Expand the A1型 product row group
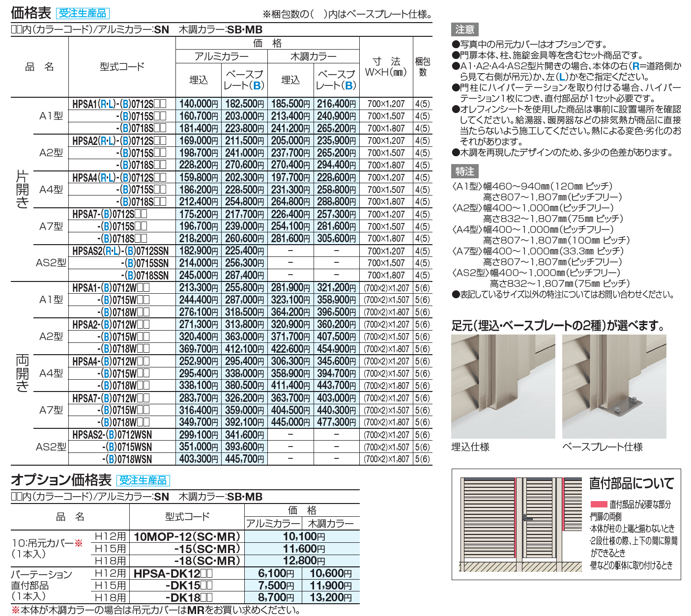 point(51,116)
